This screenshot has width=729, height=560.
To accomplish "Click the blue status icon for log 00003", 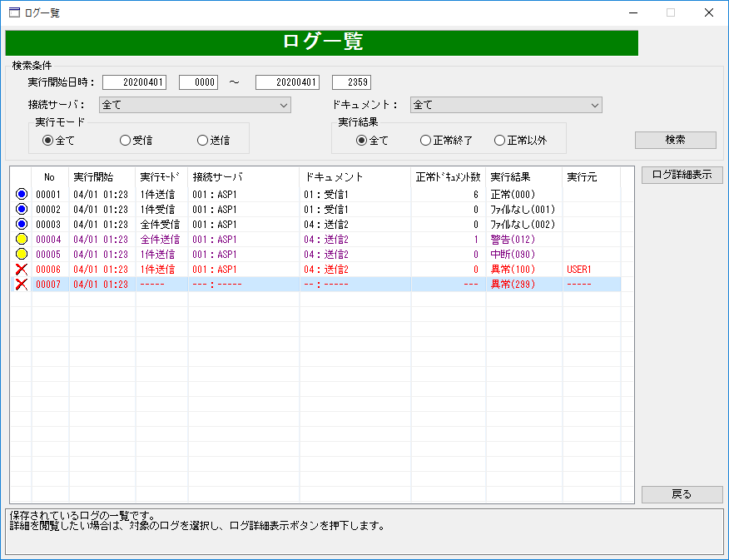I will tap(22, 224).
